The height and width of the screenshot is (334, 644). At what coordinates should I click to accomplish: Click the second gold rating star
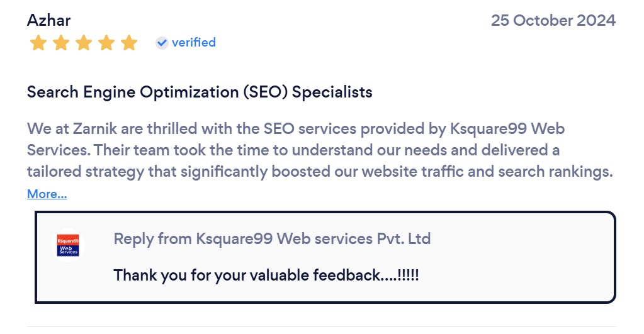61,43
